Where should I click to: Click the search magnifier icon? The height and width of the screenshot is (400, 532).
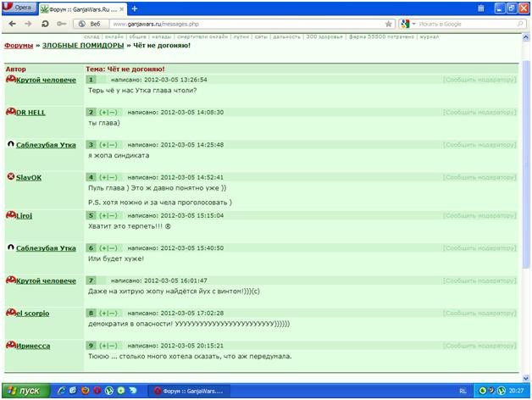tap(520, 24)
